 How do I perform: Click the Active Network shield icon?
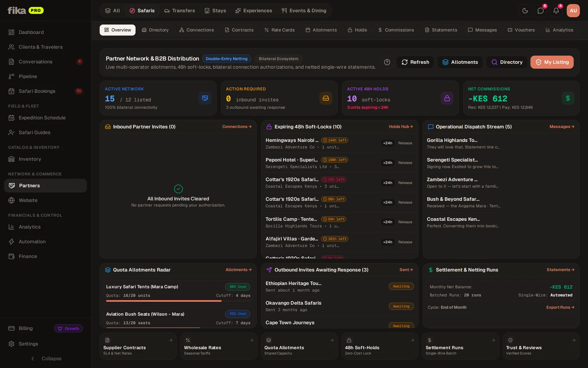205,98
